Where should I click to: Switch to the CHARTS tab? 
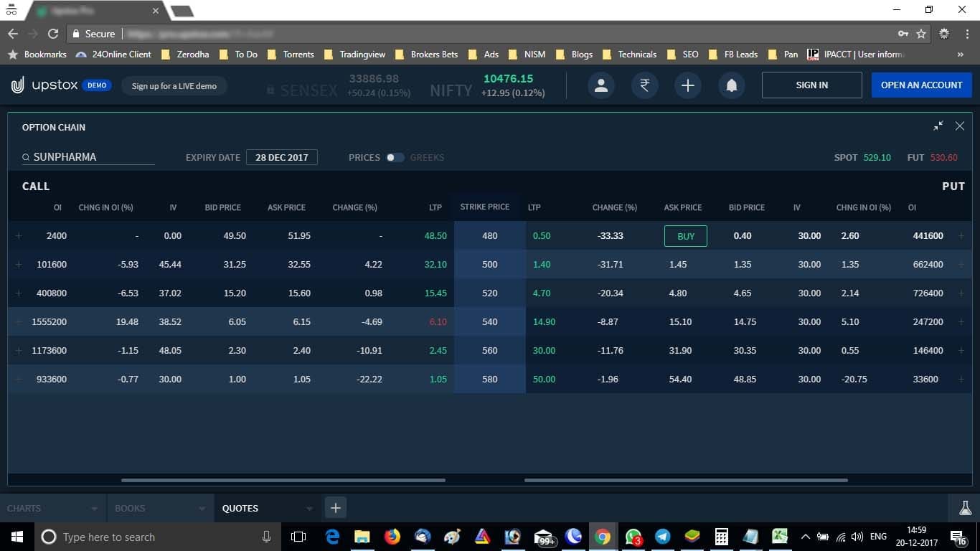point(24,508)
